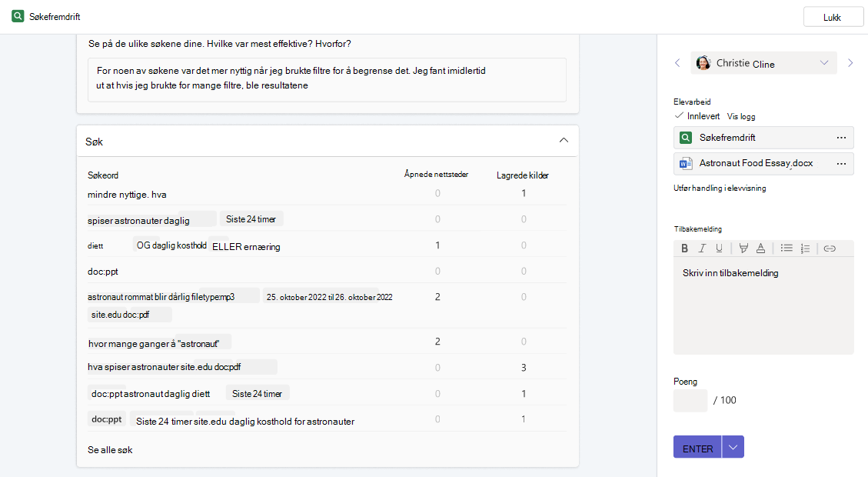Viewport: 868px width, 477px height.
Task: Toggle underline in feedback editor
Action: tap(719, 249)
